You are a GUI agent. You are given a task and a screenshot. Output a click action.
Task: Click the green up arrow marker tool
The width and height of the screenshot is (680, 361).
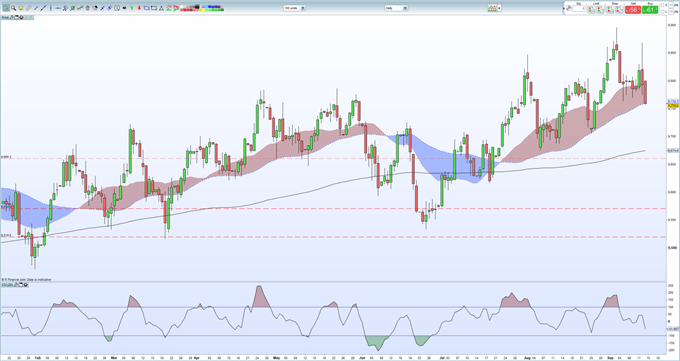132,8
